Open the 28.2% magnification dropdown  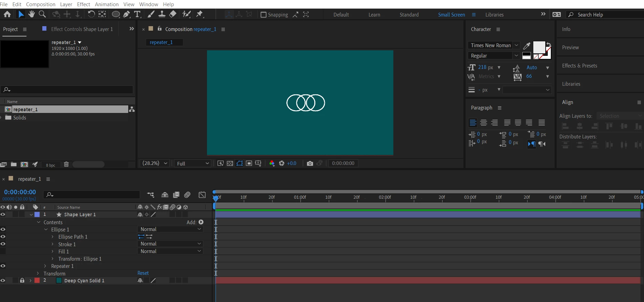(x=155, y=163)
